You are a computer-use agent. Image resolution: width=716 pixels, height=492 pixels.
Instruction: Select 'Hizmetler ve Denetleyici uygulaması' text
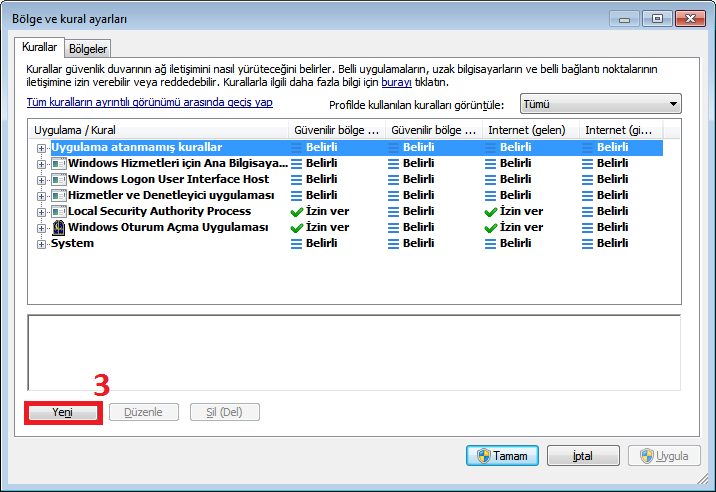click(171, 195)
